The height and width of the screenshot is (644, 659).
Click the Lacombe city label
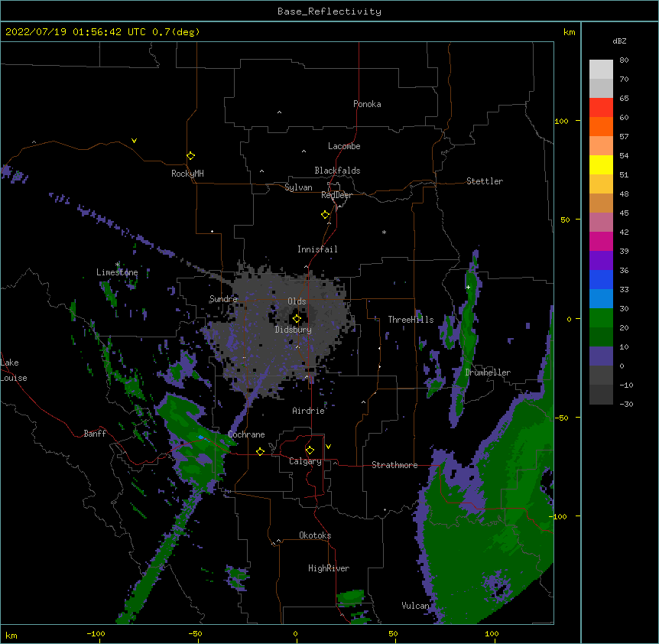pyautogui.click(x=344, y=146)
